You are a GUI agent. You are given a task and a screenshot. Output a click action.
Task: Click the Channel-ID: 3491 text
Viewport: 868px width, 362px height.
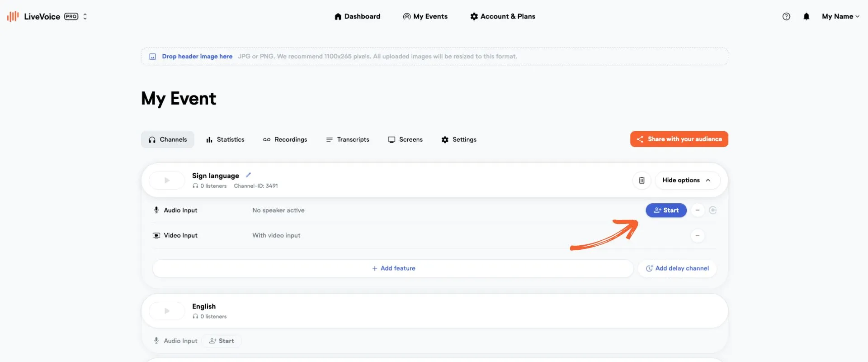[256, 186]
